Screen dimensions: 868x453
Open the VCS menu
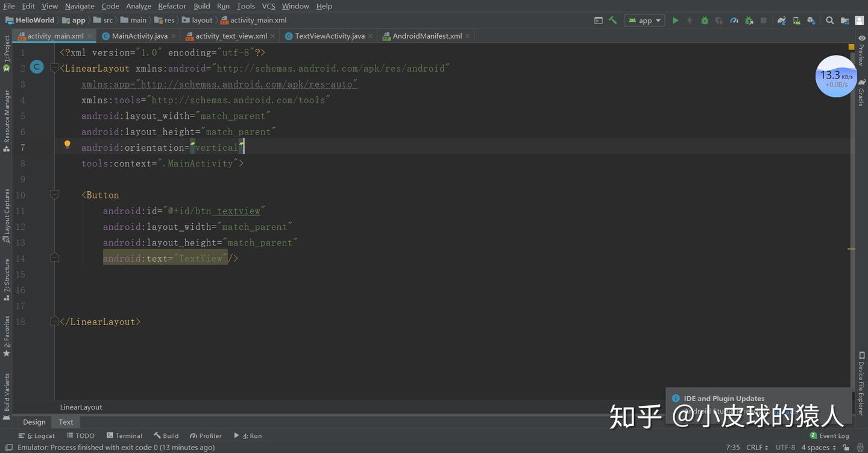(x=269, y=6)
